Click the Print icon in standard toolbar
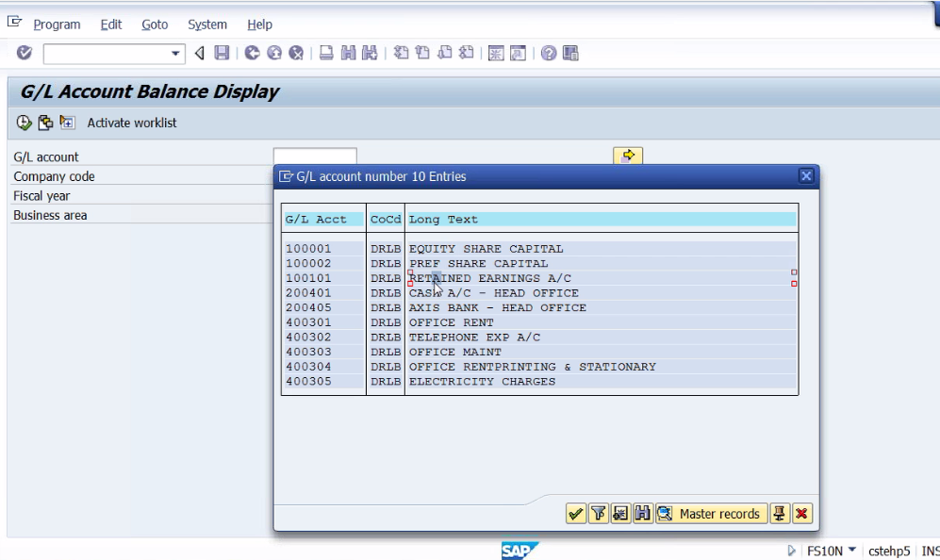940x560 pixels. coord(326,54)
